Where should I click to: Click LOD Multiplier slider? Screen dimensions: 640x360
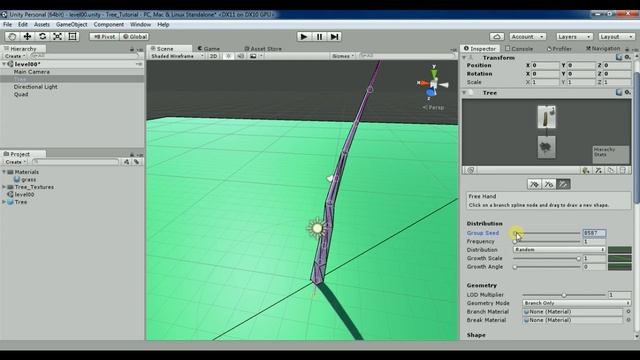coord(564,295)
